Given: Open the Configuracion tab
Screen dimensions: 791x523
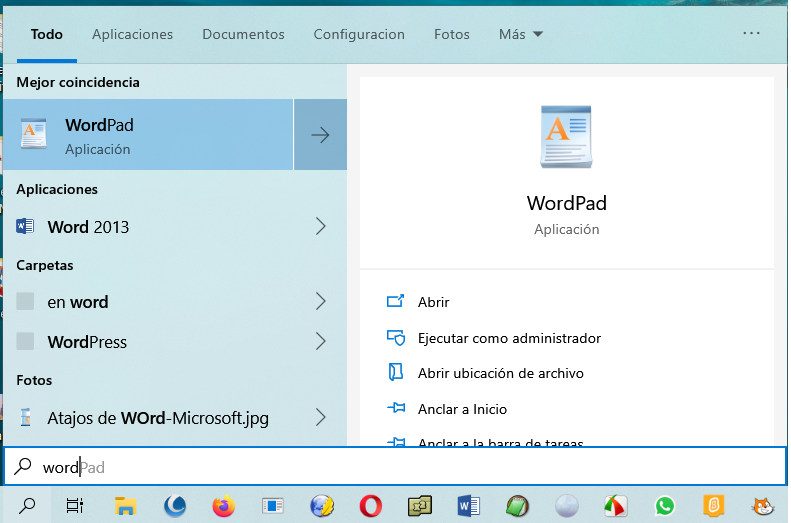Looking at the screenshot, I should point(359,34).
